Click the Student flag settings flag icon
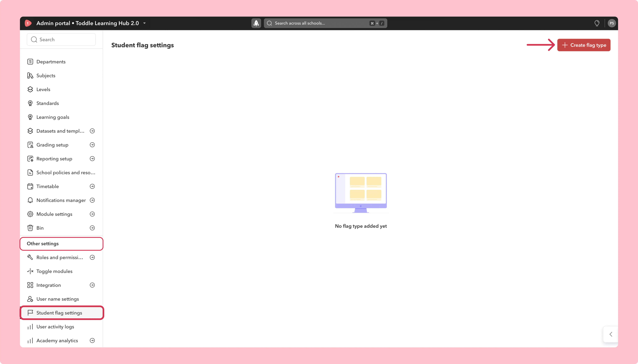The width and height of the screenshot is (638, 364). click(x=30, y=313)
